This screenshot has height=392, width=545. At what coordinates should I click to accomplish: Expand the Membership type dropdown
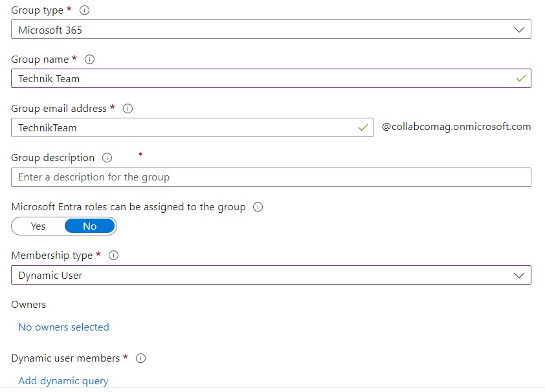click(x=271, y=275)
